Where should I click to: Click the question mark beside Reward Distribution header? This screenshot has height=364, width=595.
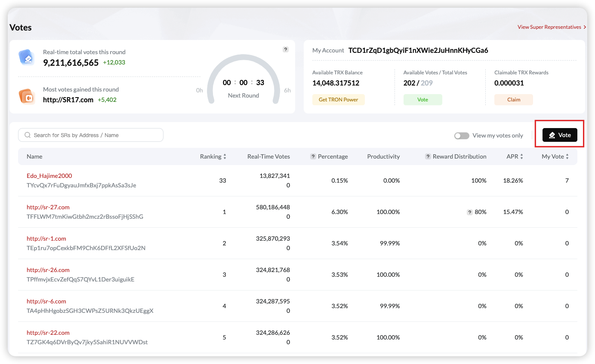point(428,156)
